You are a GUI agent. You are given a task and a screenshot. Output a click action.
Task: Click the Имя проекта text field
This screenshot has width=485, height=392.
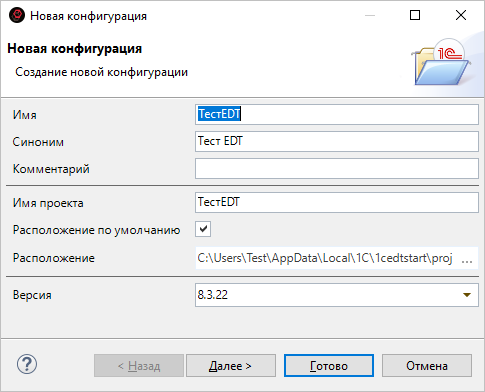[x=337, y=202]
